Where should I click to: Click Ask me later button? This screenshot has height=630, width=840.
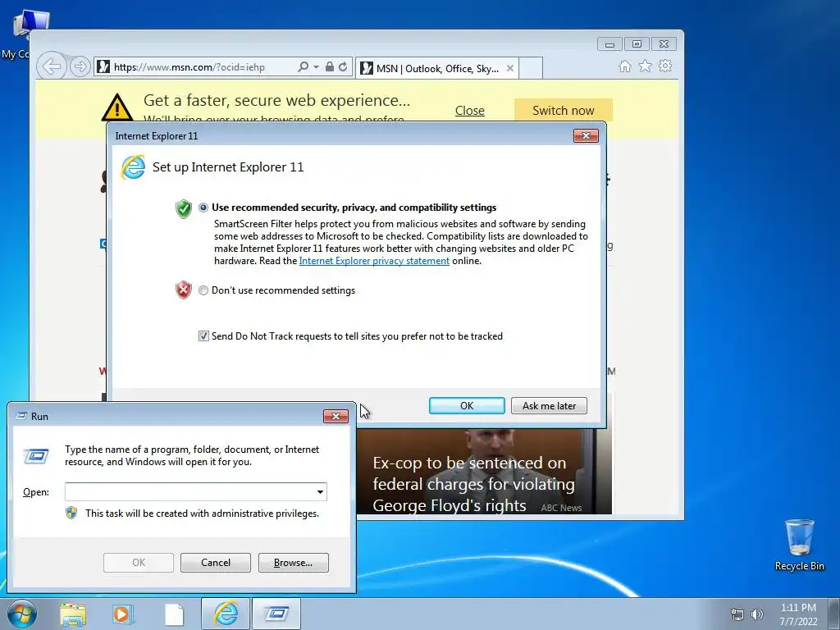tap(549, 405)
